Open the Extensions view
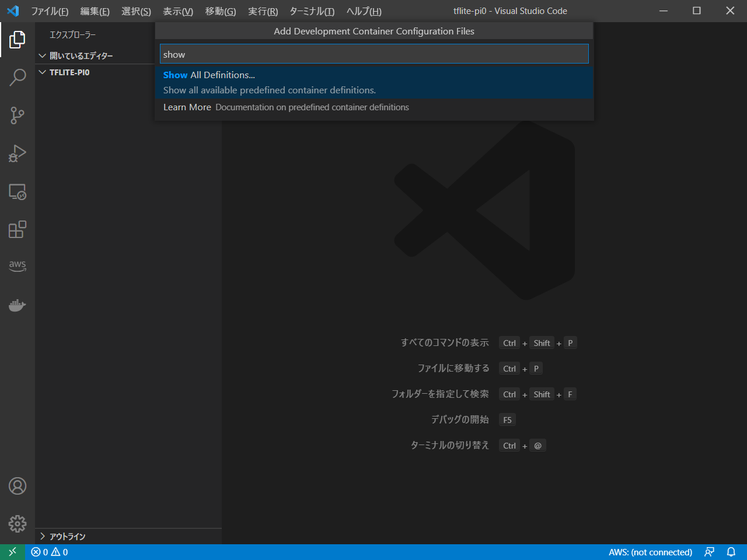Image resolution: width=747 pixels, height=560 pixels. tap(18, 229)
